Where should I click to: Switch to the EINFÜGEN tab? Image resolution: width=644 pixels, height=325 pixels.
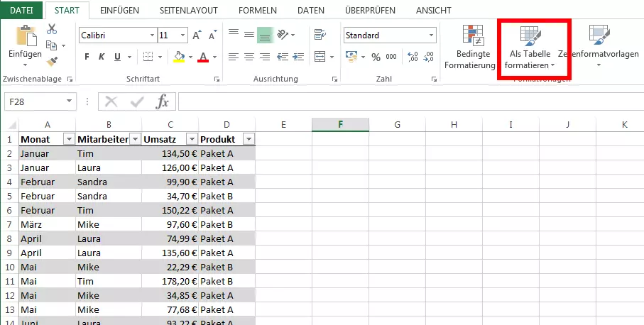(119, 10)
